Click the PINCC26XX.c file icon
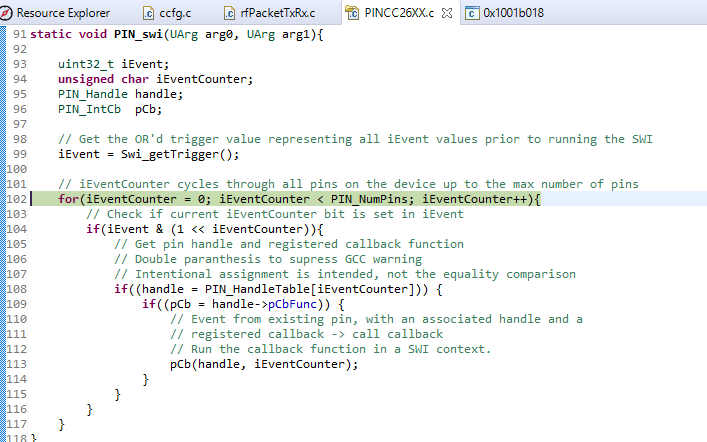This screenshot has height=442, width=707. point(352,13)
